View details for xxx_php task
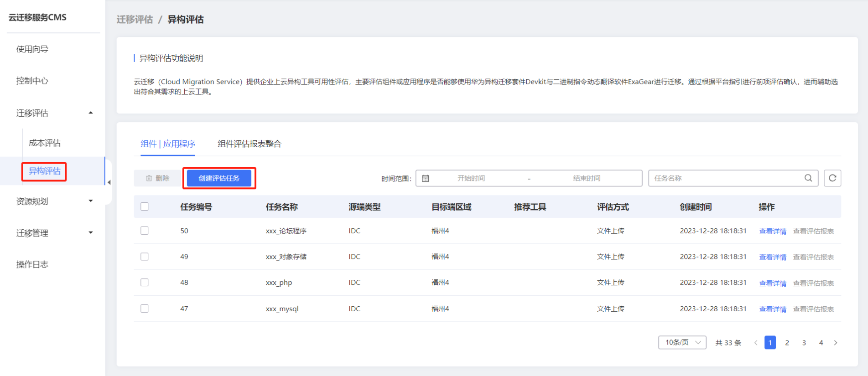This screenshot has height=376, width=868. tap(773, 283)
